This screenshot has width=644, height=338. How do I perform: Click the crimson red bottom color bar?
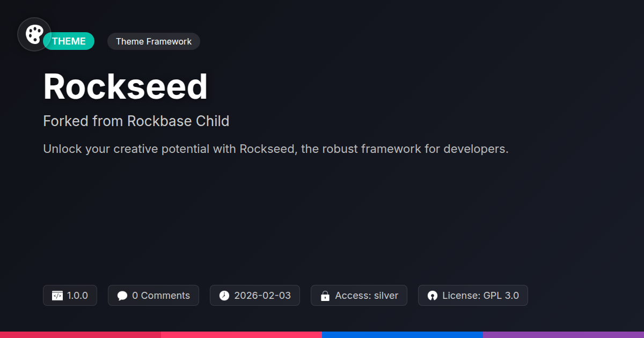click(80, 334)
